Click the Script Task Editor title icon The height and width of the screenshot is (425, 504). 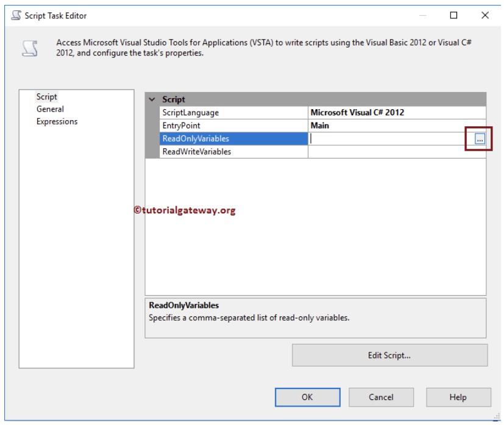point(16,15)
